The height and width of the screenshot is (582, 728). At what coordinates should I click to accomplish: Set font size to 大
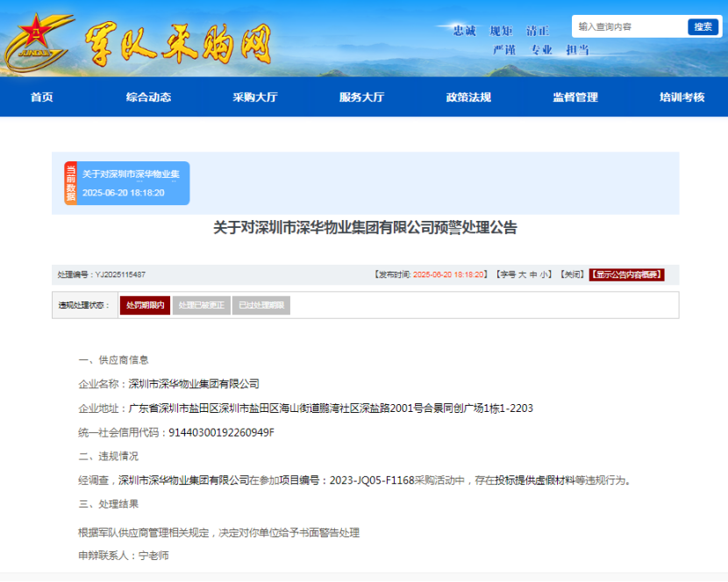coord(522,274)
